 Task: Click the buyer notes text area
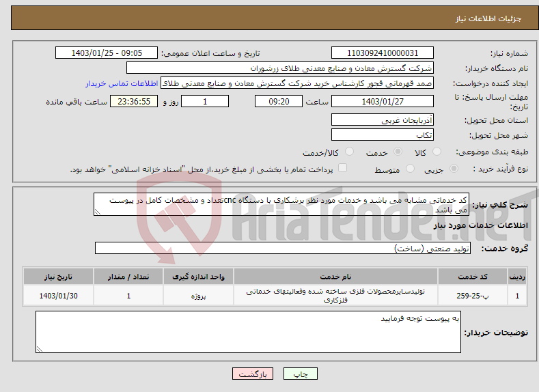(248, 332)
